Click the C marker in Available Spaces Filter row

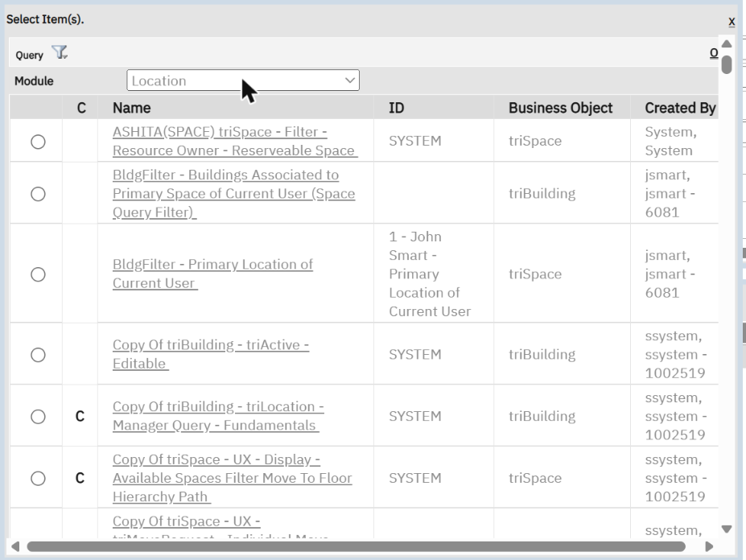pos(80,478)
